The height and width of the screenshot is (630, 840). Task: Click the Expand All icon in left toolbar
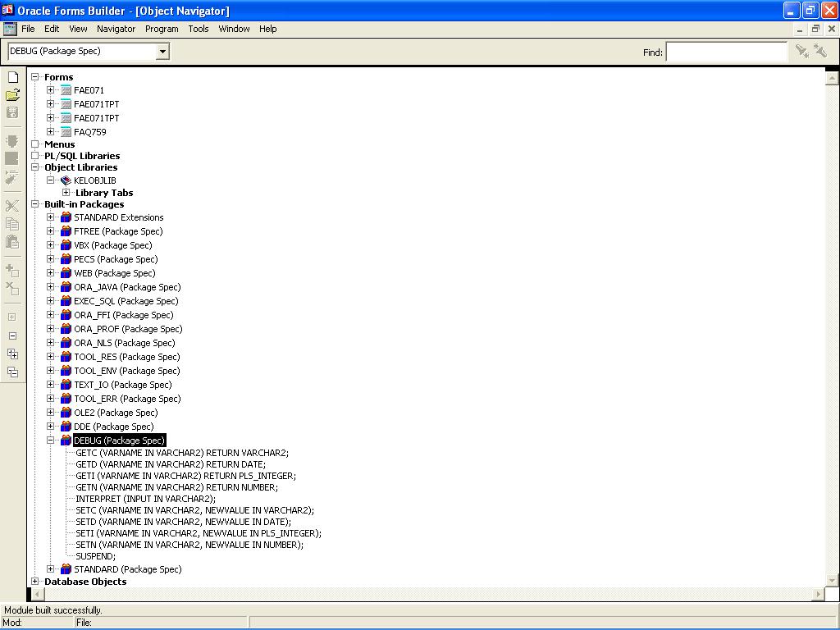tap(12, 354)
